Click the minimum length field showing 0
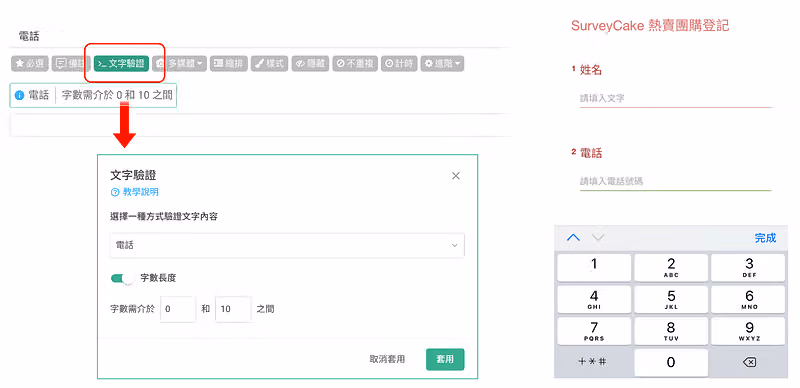This screenshot has height=388, width=800. coord(178,309)
